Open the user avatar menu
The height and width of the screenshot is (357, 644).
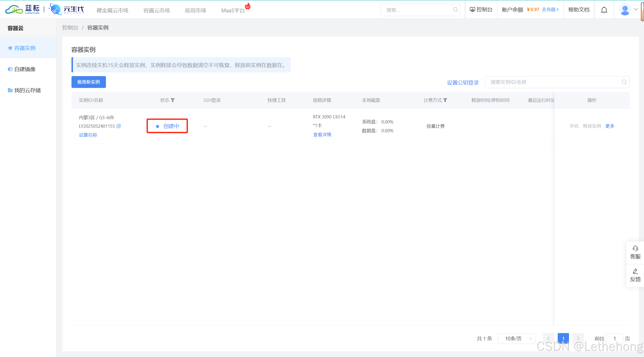coord(625,10)
